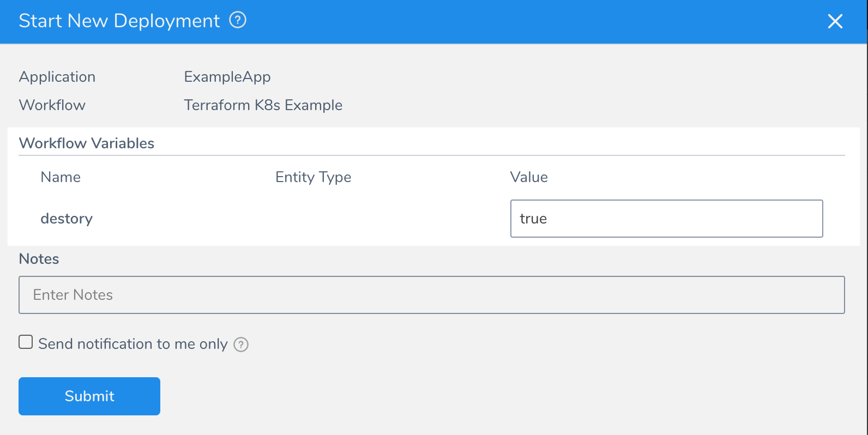Viewport: 868px width, 435px height.
Task: Open help icon beside Start New Deployment
Action: pyautogui.click(x=238, y=21)
